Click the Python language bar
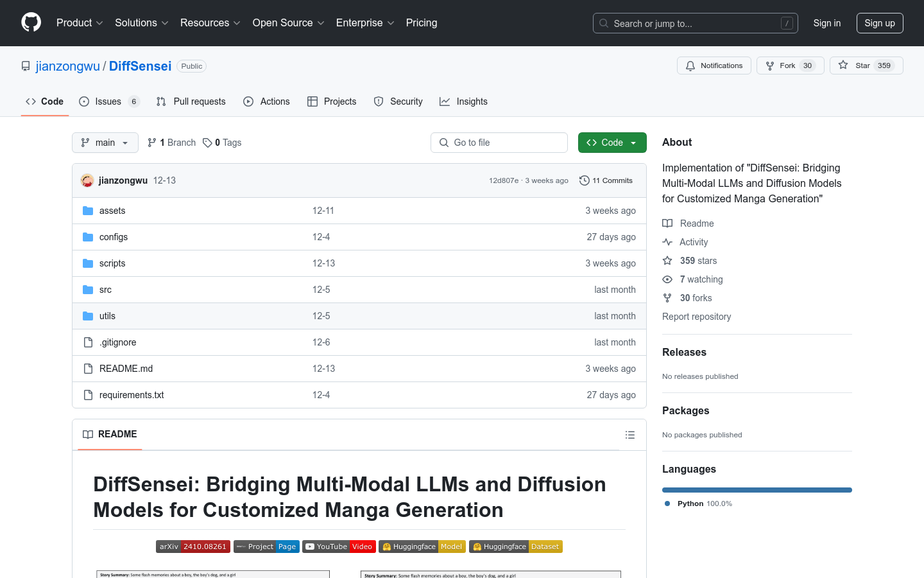Viewport: 924px width, 578px height. (x=757, y=490)
